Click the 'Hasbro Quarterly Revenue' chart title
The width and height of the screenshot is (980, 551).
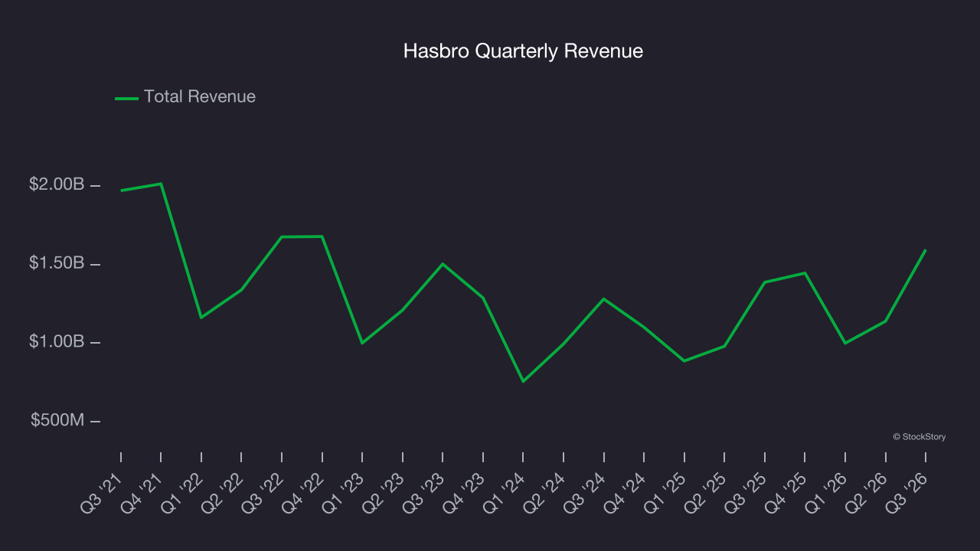click(523, 51)
